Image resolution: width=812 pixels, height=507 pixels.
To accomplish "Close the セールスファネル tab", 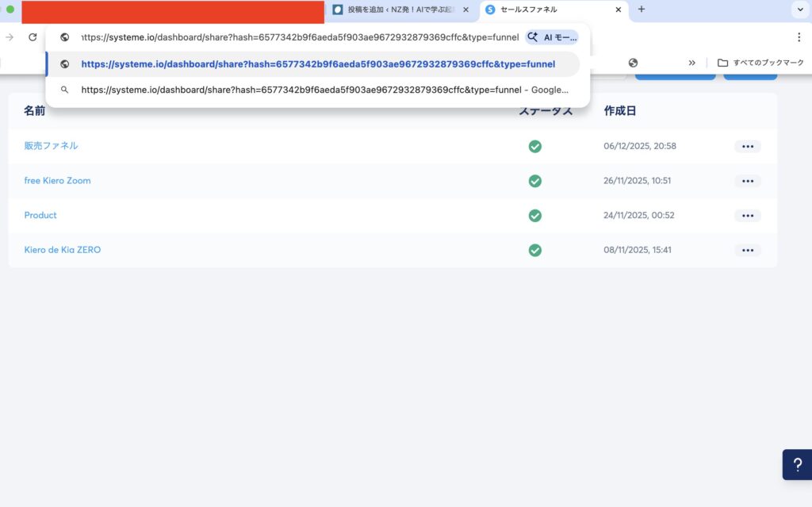I will (x=619, y=10).
